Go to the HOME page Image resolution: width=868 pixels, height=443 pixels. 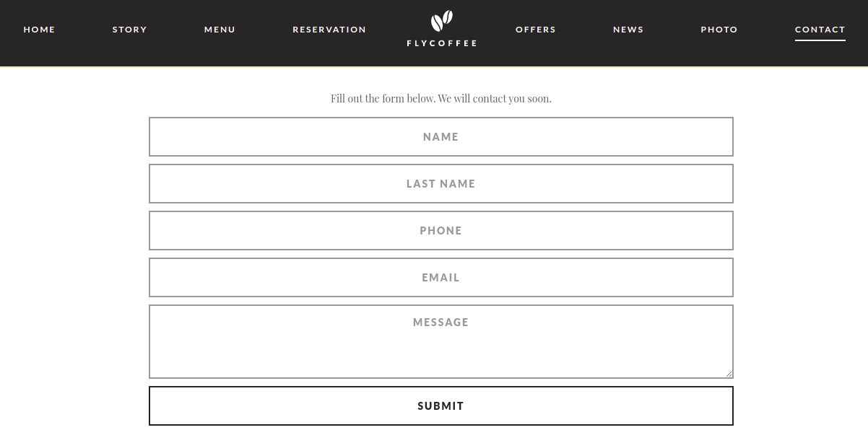coord(40,30)
